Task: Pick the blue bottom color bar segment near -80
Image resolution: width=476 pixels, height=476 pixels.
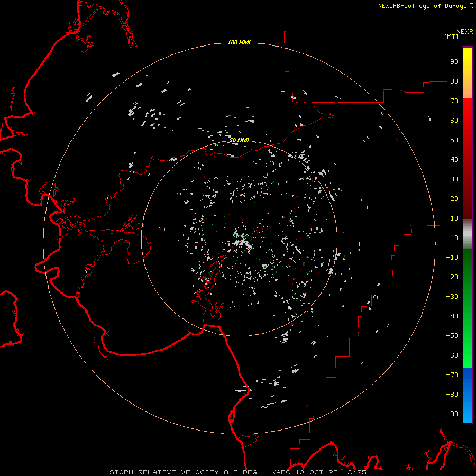Action: click(467, 395)
